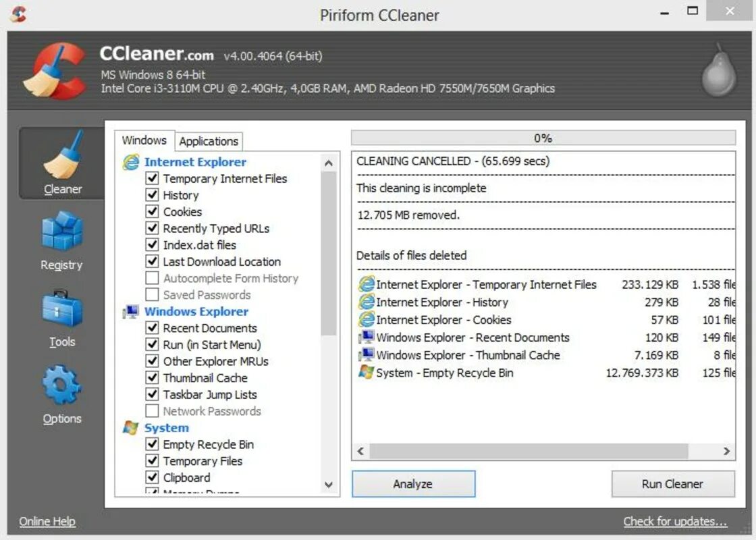Enable Saved Passwords checkbox
The image size is (756, 540).
tap(152, 294)
